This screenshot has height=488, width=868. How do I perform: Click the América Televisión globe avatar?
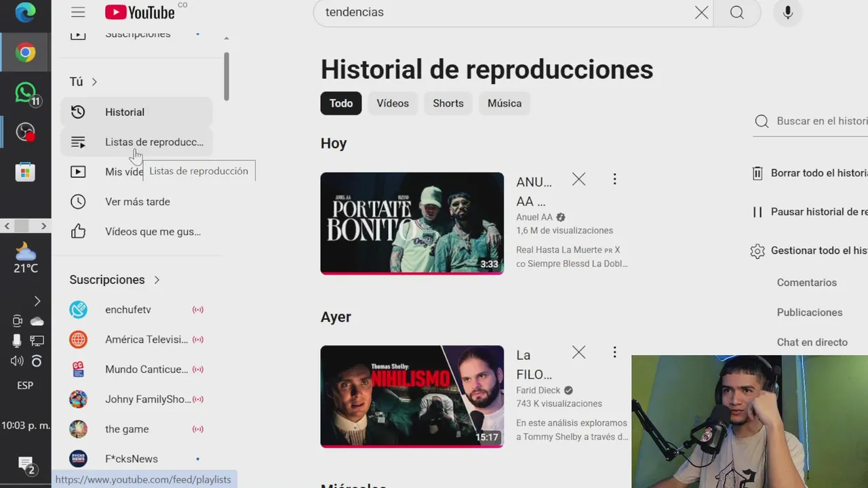click(x=78, y=339)
